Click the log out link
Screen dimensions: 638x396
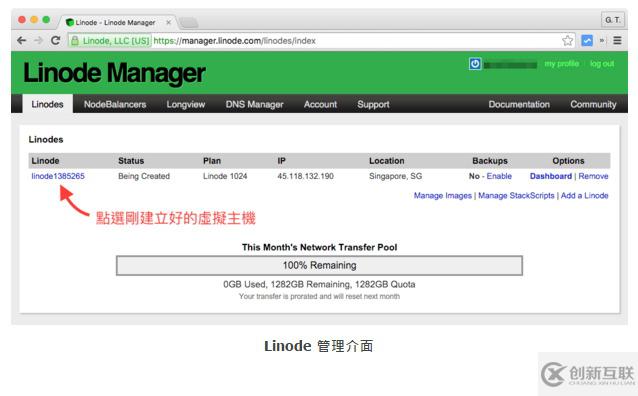602,64
